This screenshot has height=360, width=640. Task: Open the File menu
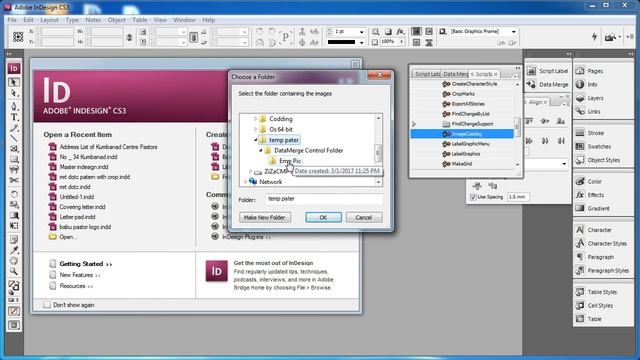coord(12,20)
